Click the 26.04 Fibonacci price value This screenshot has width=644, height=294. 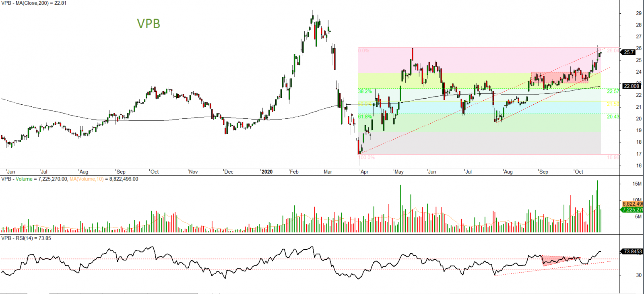[x=613, y=51]
